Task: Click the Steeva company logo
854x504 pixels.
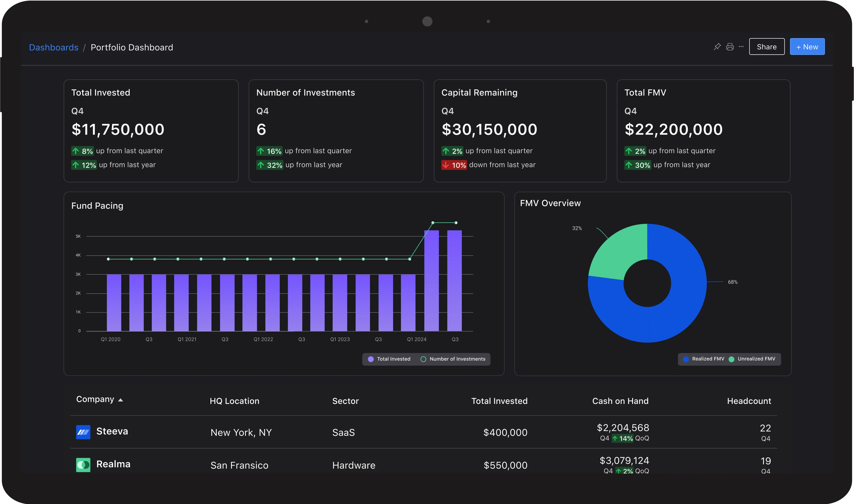Action: 83,432
